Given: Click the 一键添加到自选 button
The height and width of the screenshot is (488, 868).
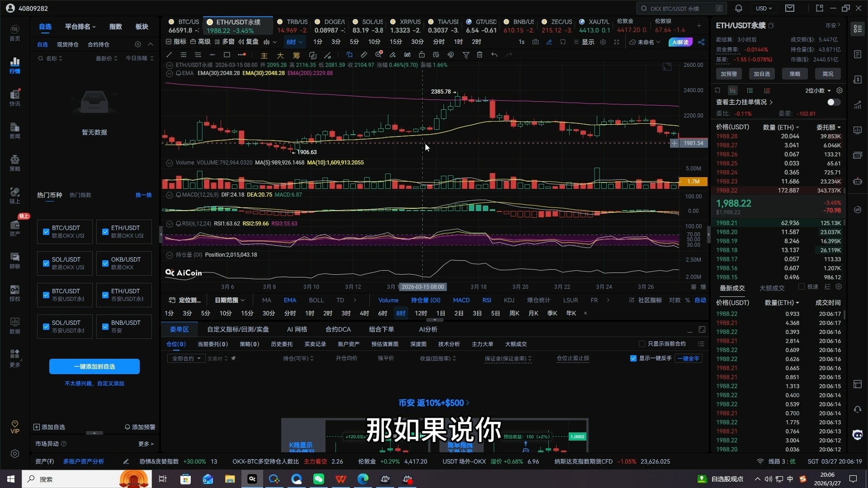Looking at the screenshot, I should 94,366.
